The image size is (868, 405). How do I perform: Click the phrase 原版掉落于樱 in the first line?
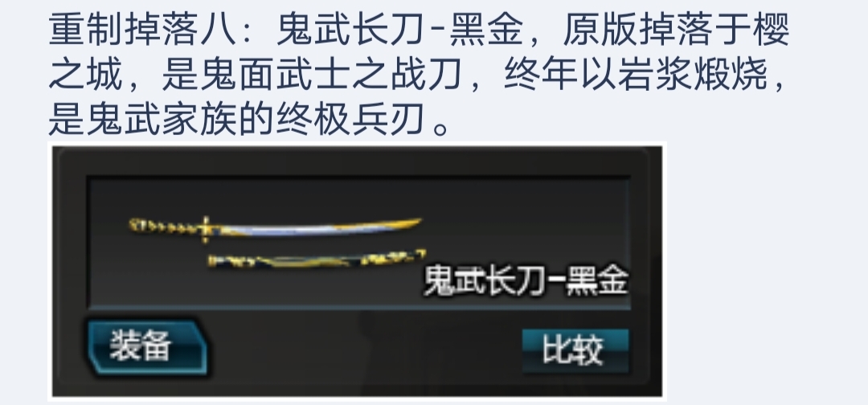click(x=676, y=29)
